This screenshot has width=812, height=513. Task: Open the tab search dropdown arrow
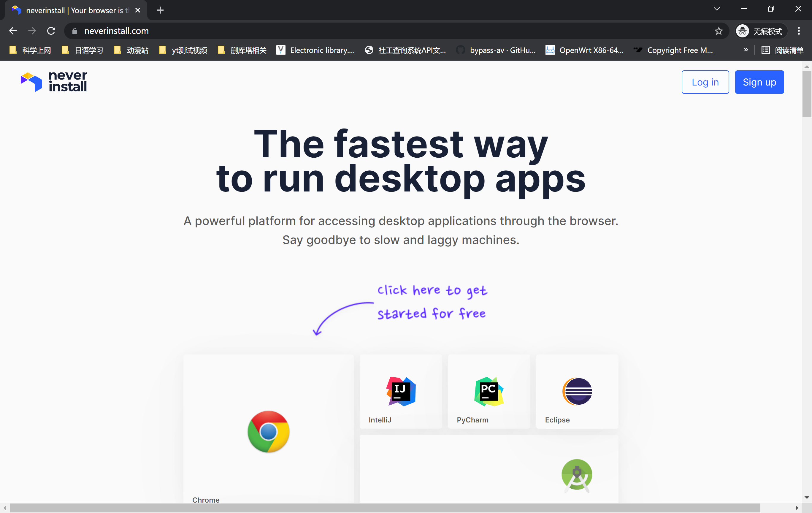pos(716,9)
